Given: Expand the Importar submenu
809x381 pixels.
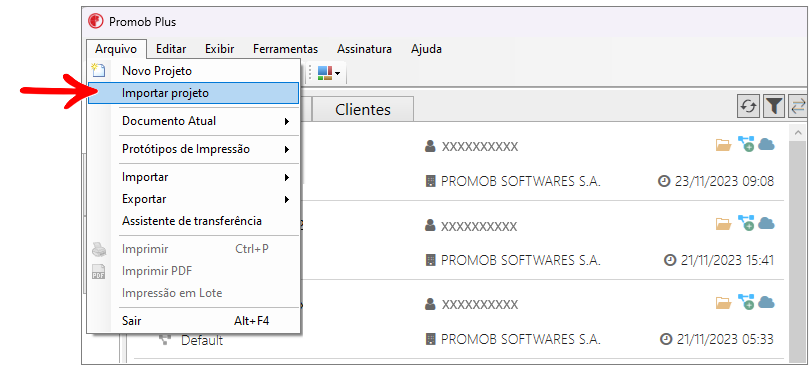Looking at the screenshot, I should (x=193, y=177).
